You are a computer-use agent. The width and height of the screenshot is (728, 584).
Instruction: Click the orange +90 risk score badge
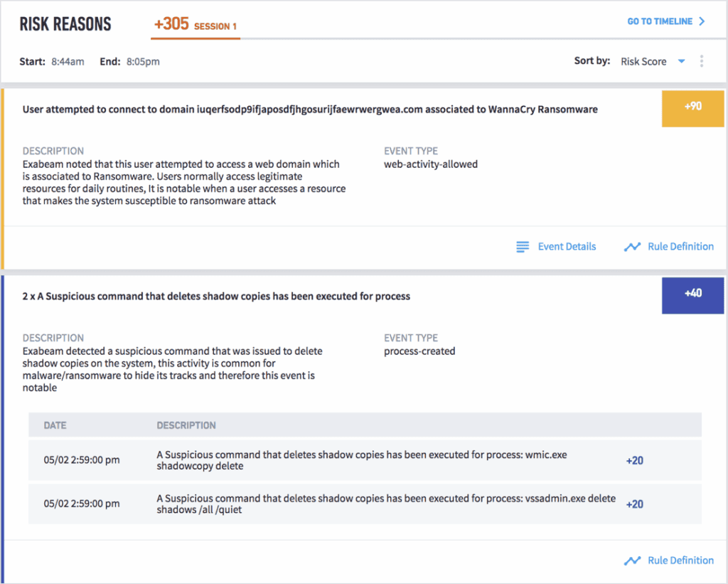[692, 109]
